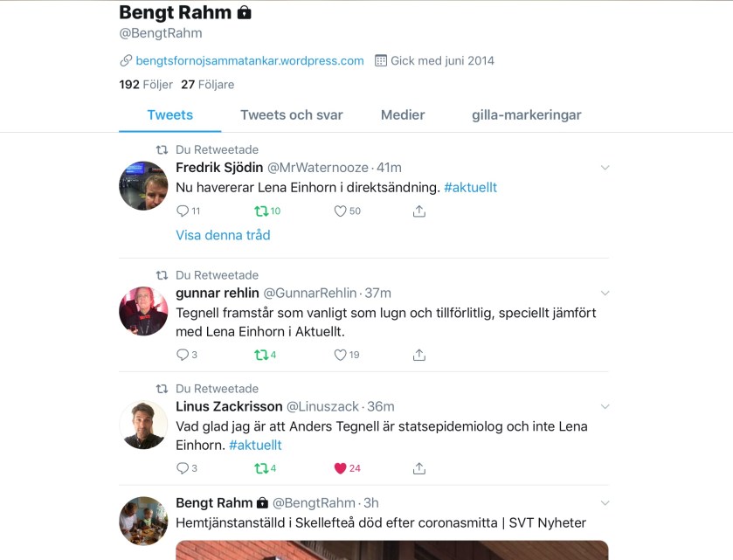Share gunnar rehlin's tweet
733x560 pixels.
(419, 355)
